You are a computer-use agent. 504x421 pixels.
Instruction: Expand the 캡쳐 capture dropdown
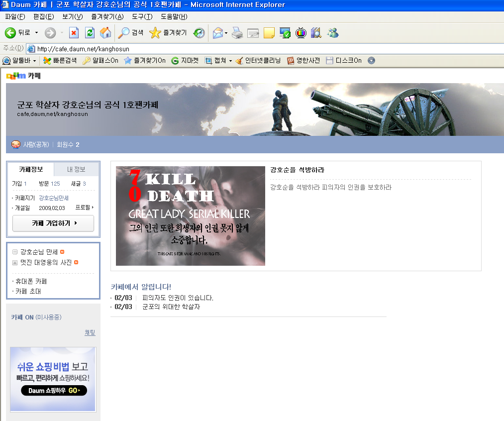pos(230,61)
